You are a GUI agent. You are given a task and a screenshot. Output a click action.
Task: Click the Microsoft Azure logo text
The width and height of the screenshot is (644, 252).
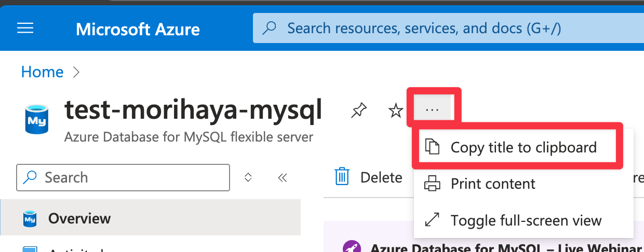point(138,29)
